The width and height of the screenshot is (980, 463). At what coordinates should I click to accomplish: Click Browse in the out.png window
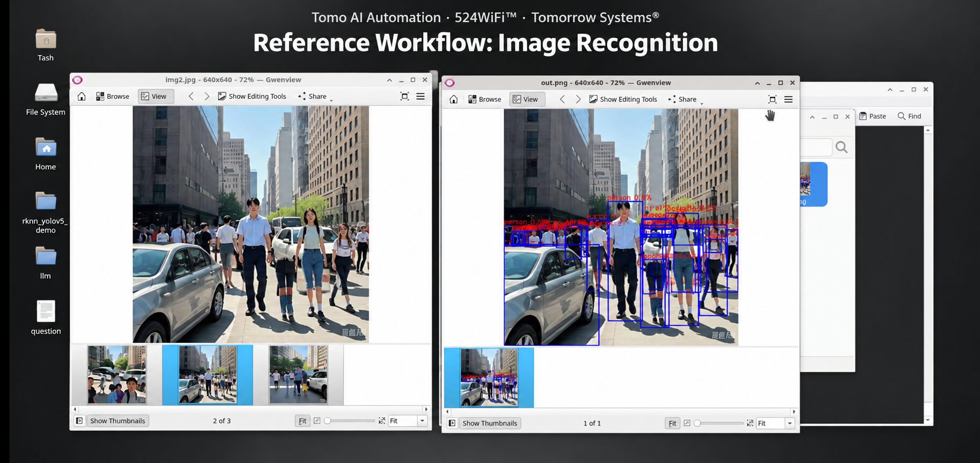pos(484,99)
